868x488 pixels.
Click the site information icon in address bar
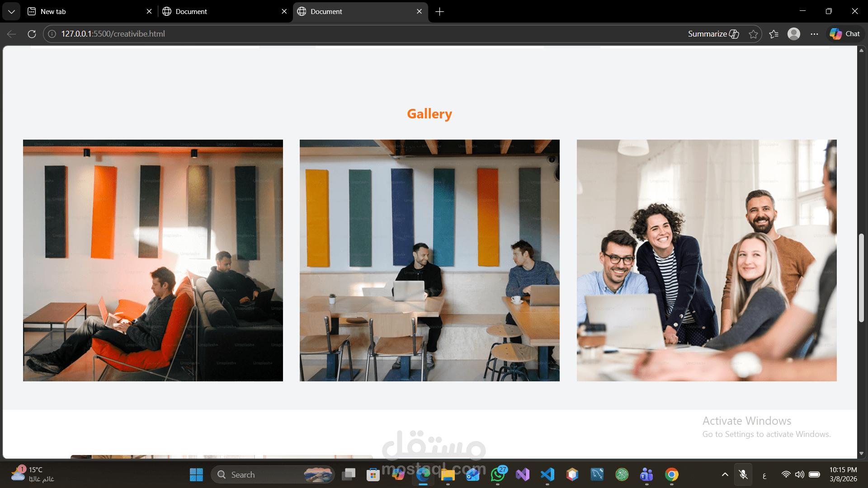point(52,34)
